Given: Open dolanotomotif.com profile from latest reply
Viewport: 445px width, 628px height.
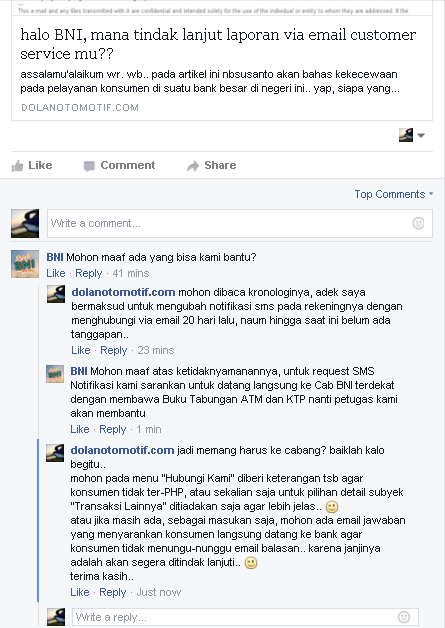Looking at the screenshot, I should 122,450.
